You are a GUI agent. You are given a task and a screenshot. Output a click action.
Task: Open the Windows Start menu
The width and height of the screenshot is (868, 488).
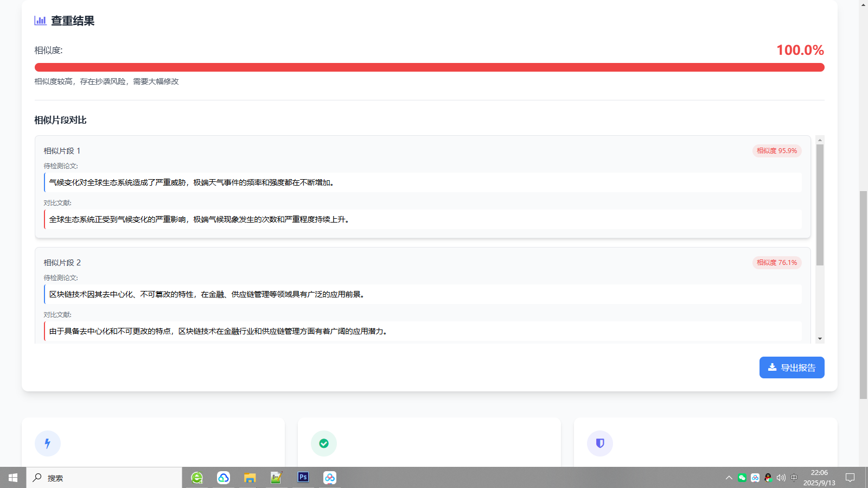[x=13, y=478]
